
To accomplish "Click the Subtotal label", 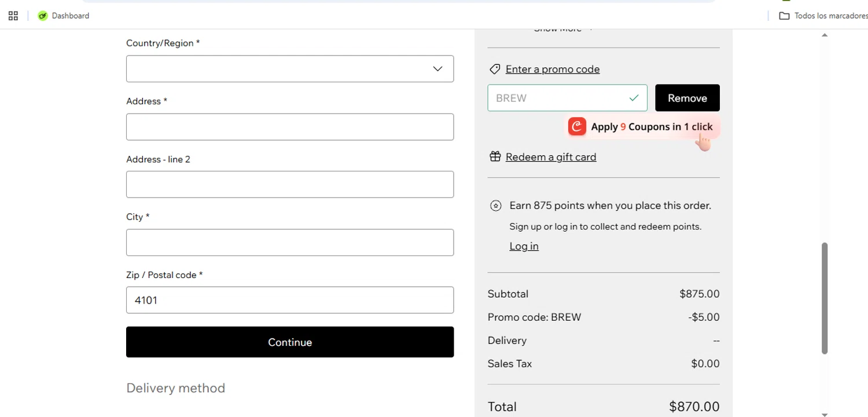I will 508,294.
